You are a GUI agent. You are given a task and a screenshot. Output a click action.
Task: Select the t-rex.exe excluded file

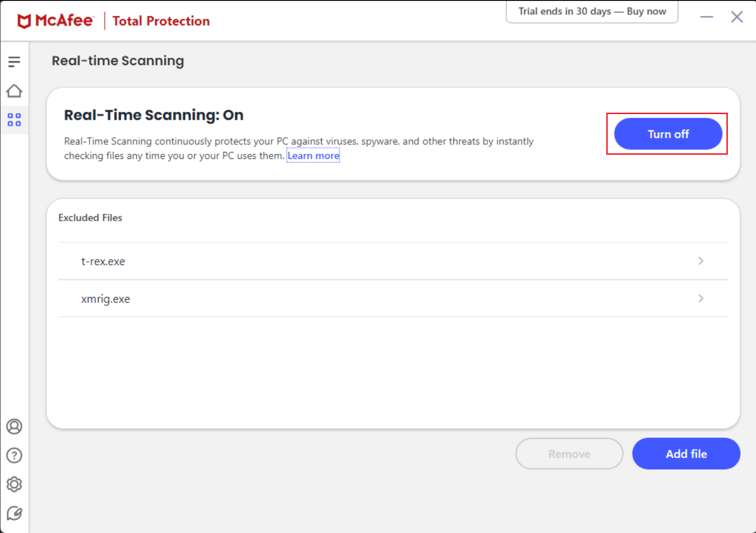coord(393,261)
